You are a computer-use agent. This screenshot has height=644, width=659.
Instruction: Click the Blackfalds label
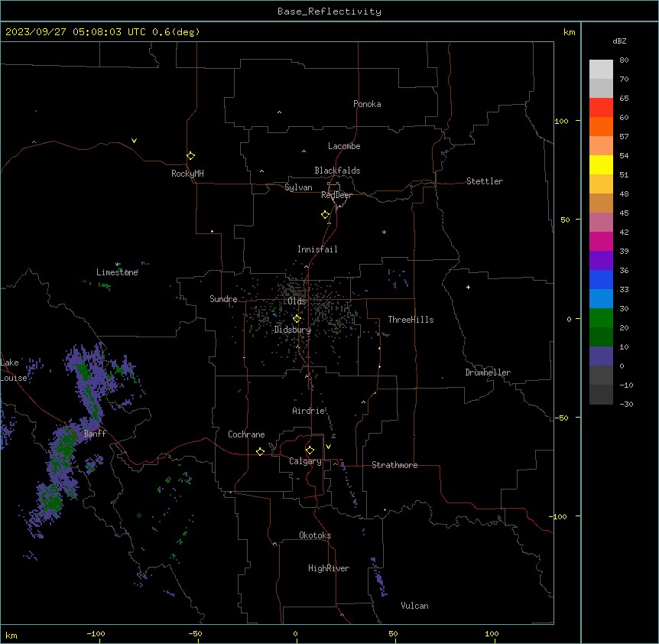pos(337,171)
